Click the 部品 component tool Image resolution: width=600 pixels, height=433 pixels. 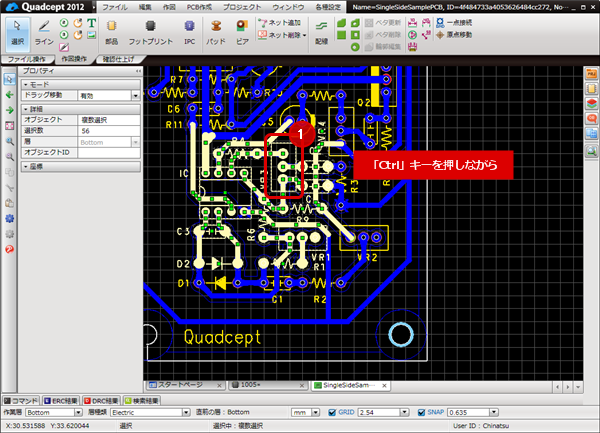(x=111, y=33)
